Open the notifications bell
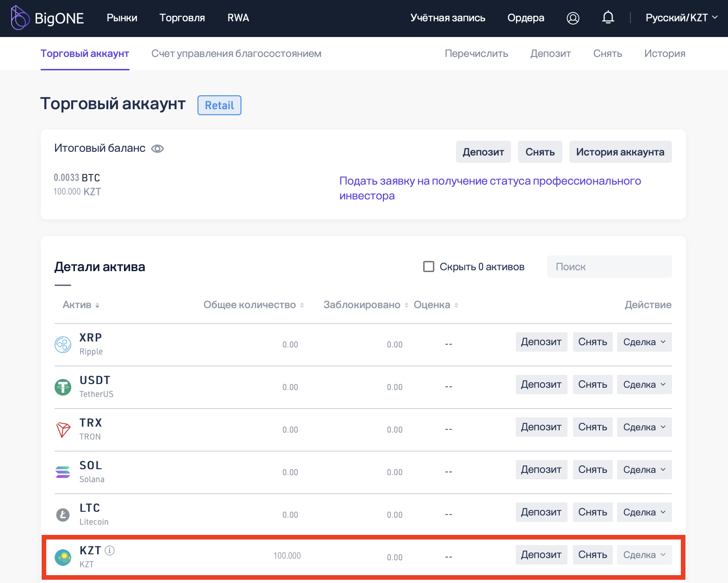 point(608,18)
